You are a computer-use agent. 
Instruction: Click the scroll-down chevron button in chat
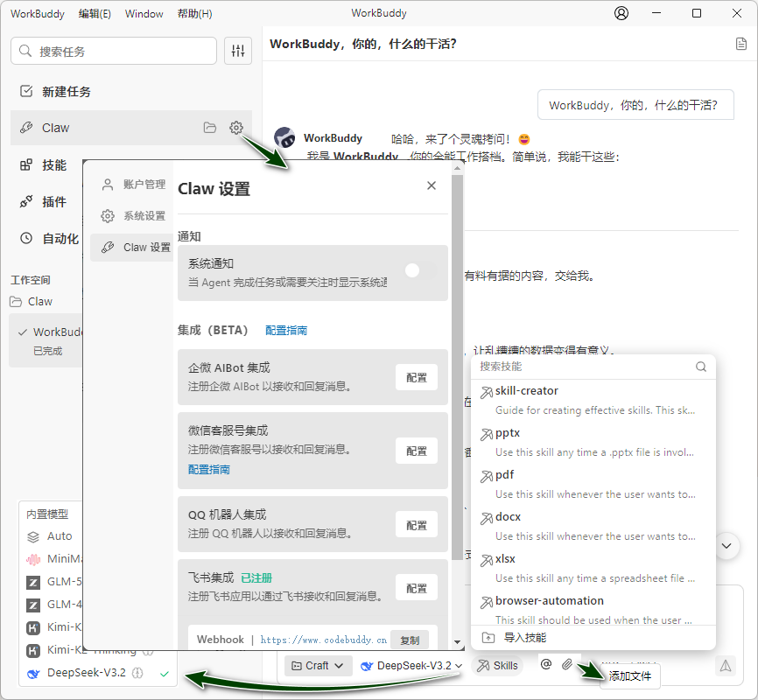pos(726,546)
